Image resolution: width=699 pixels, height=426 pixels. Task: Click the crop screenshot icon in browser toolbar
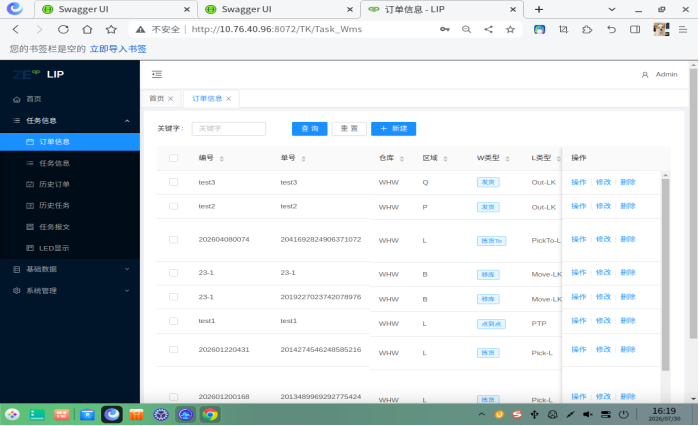563,29
